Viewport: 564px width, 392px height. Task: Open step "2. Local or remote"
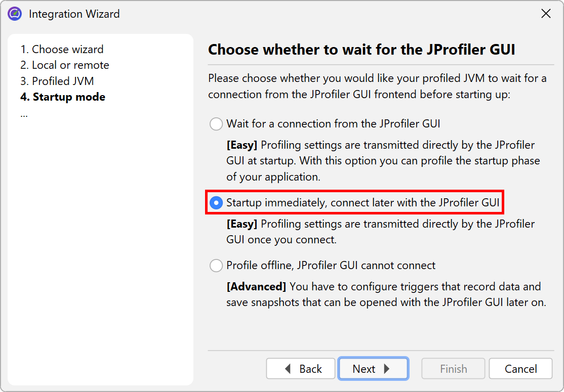(x=65, y=65)
